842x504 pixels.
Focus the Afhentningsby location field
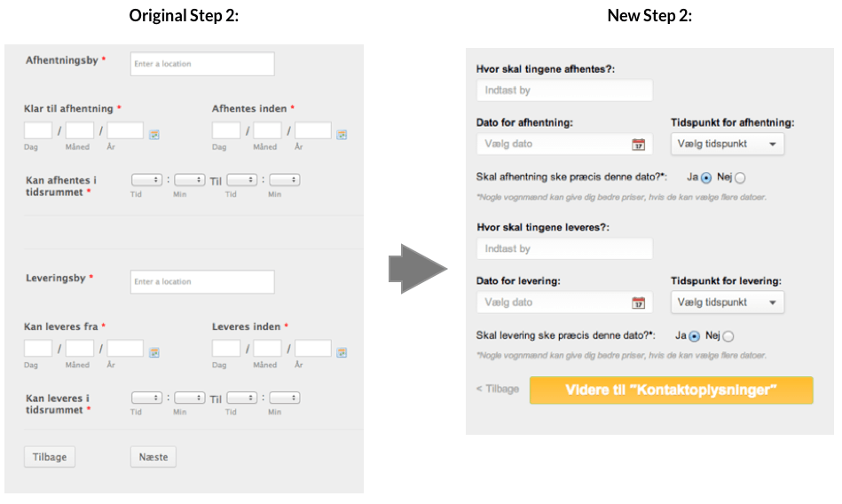click(x=202, y=64)
